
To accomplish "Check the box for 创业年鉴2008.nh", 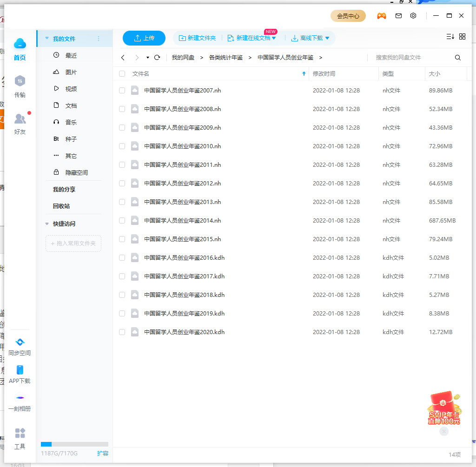I will 122,109.
